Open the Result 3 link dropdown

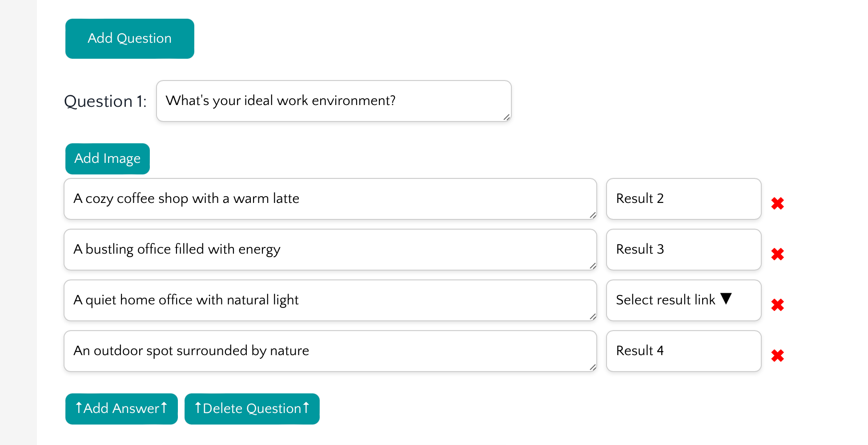tap(683, 250)
